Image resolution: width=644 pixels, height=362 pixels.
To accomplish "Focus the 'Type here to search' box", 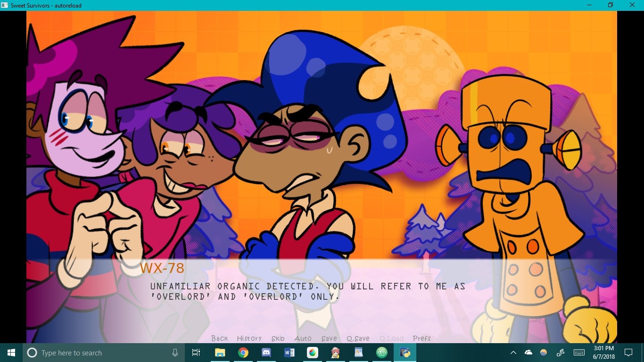I will [104, 353].
